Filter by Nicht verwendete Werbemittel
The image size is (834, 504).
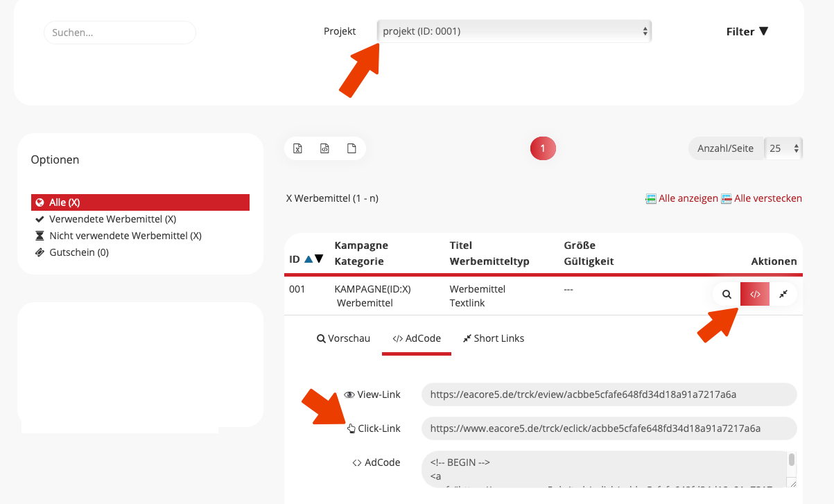click(x=125, y=236)
